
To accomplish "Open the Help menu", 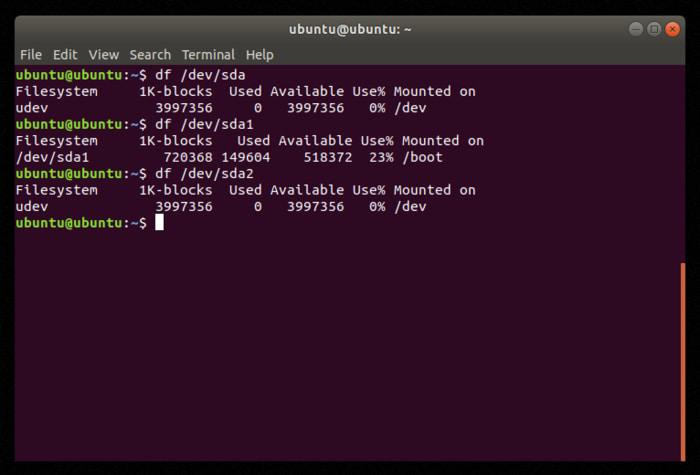I will [x=259, y=55].
